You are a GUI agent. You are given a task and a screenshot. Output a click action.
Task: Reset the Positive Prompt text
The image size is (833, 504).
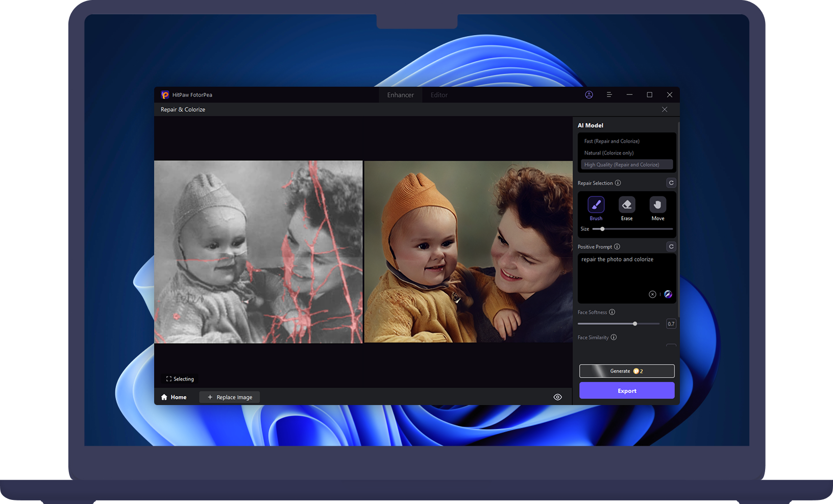coord(671,247)
